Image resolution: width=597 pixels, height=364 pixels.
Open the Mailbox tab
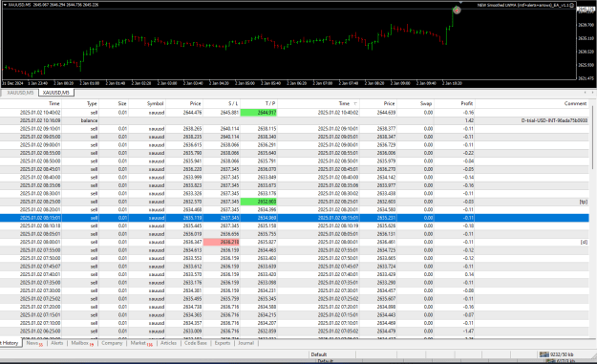[82, 343]
